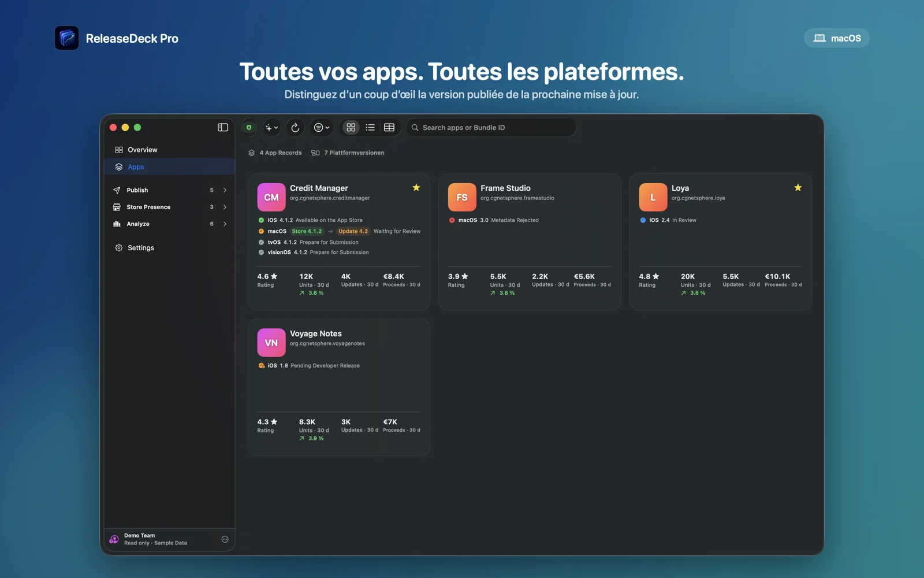Click the Store 4.1.2 green badge
The image size is (924, 578).
pyautogui.click(x=307, y=231)
